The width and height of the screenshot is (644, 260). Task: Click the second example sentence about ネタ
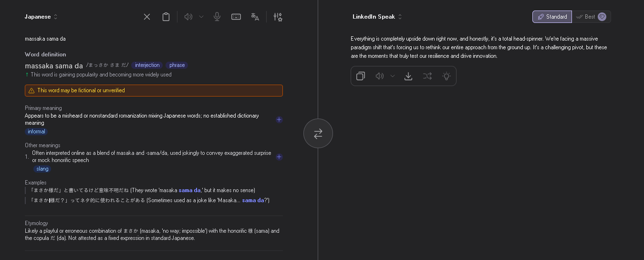(x=149, y=200)
